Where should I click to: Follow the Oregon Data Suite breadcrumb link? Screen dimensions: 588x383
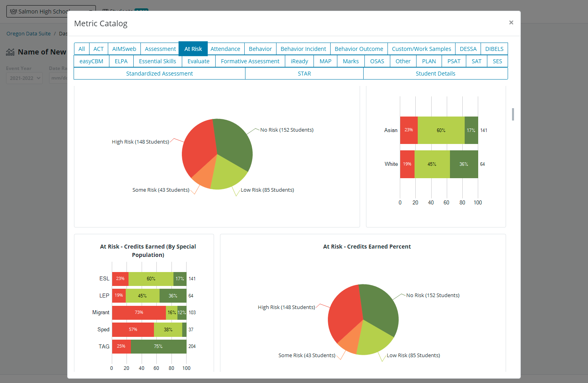[x=29, y=34]
